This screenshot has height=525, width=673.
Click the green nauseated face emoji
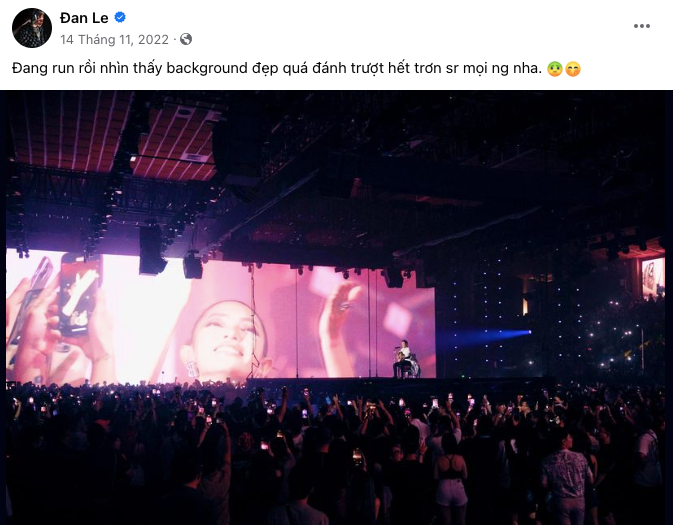(x=554, y=70)
